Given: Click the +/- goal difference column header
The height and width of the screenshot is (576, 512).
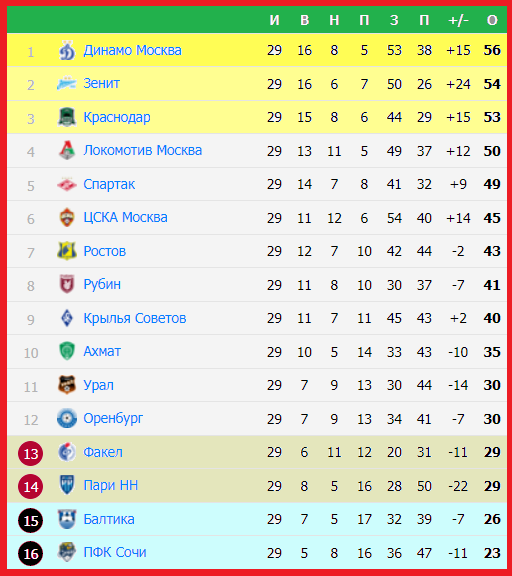Looking at the screenshot, I should (458, 20).
